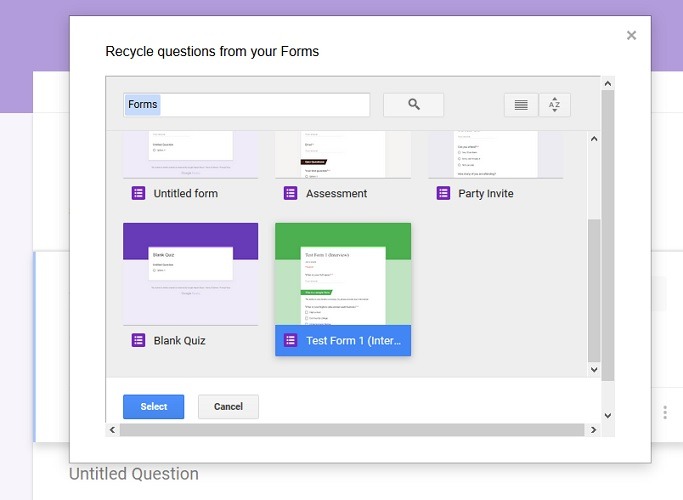Select the Party Invite form
The image size is (683, 500).
486,193
